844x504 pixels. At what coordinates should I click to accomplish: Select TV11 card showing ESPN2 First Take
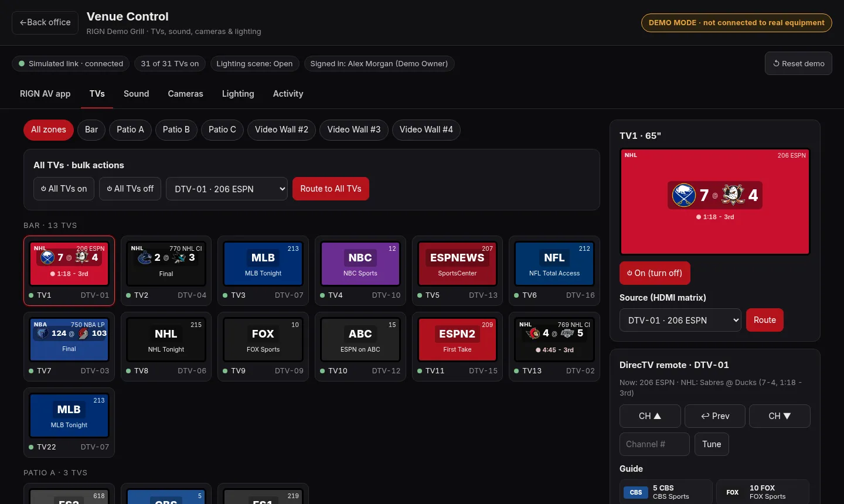[x=457, y=347]
